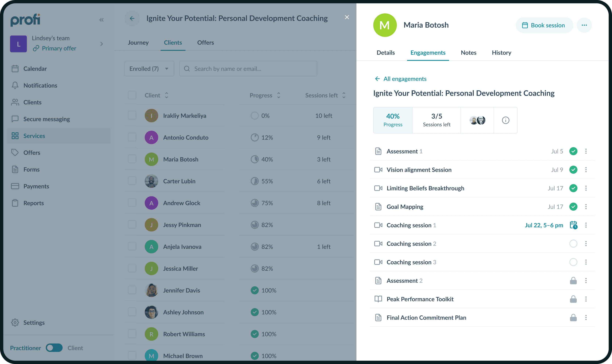
Task: Click the info icon in engagement summary
Action: tap(505, 120)
